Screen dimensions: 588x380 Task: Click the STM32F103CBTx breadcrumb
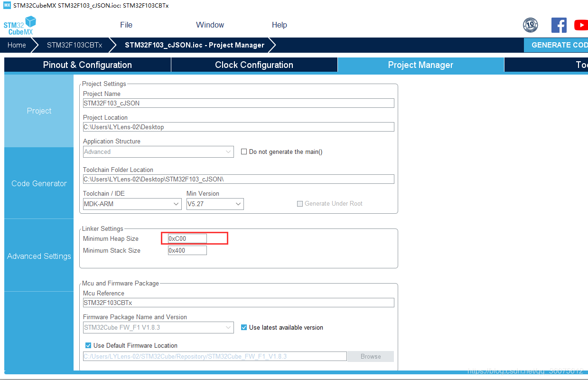(75, 45)
